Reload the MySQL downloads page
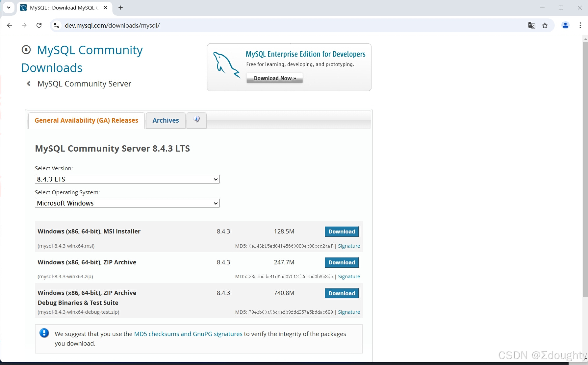This screenshot has height=365, width=588. pos(39,25)
